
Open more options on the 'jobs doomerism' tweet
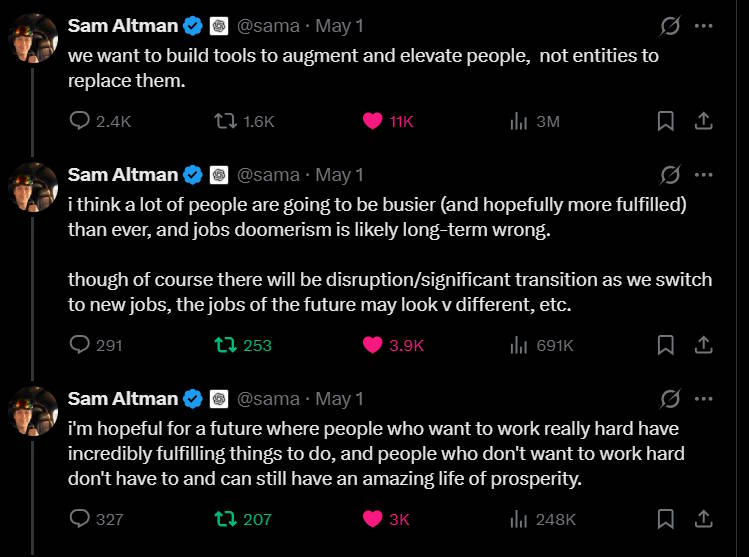pos(704,175)
